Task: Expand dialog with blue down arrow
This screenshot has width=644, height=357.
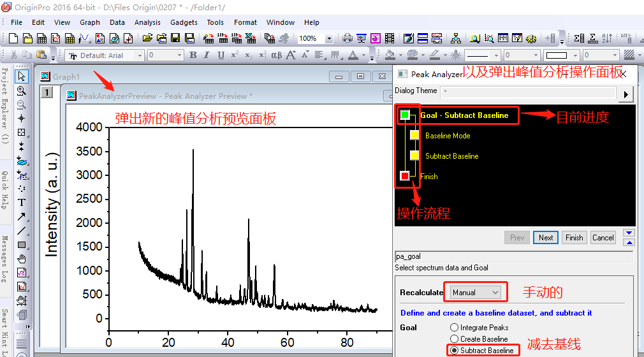Action: pyautogui.click(x=629, y=233)
